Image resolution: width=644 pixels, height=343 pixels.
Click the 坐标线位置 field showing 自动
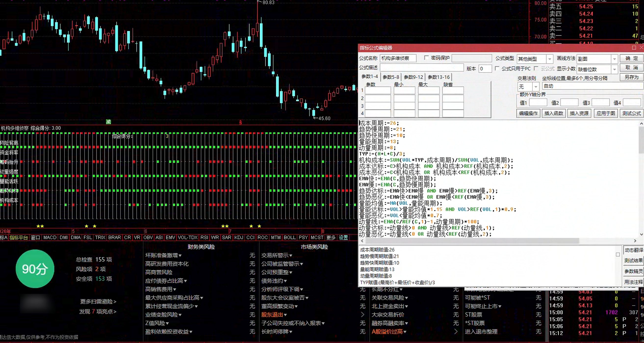[x=592, y=86]
